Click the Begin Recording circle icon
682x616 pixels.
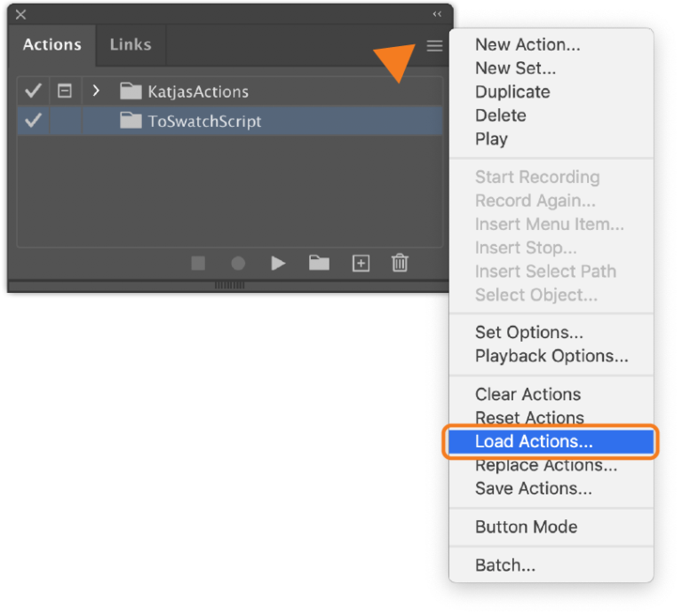(x=238, y=264)
